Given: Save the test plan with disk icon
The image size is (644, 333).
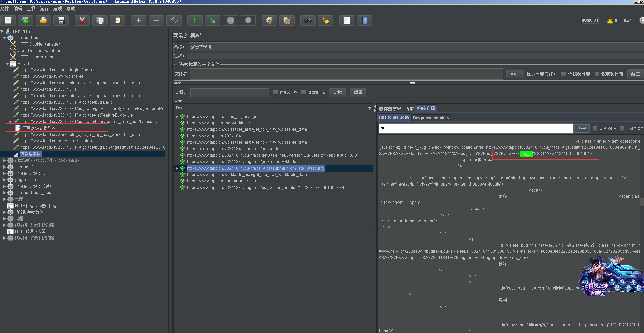Looking at the screenshot, I should point(61,20).
